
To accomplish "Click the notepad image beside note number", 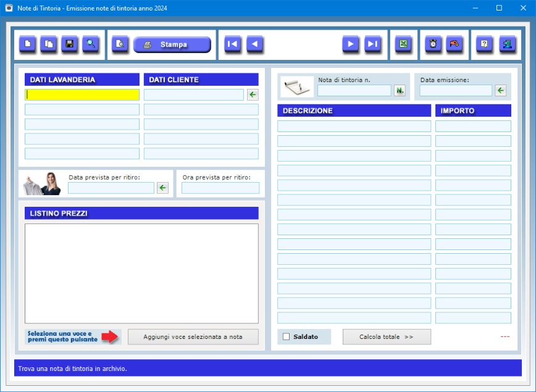I will pyautogui.click(x=296, y=87).
